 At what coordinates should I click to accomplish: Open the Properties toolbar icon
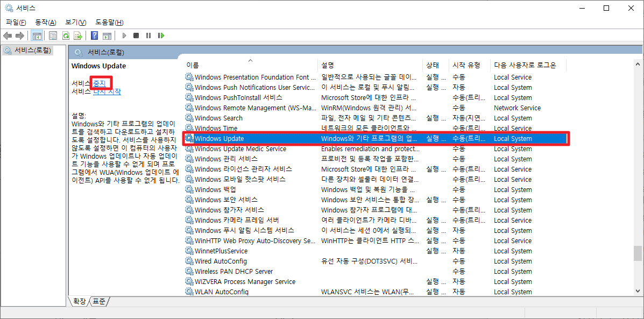(53, 36)
